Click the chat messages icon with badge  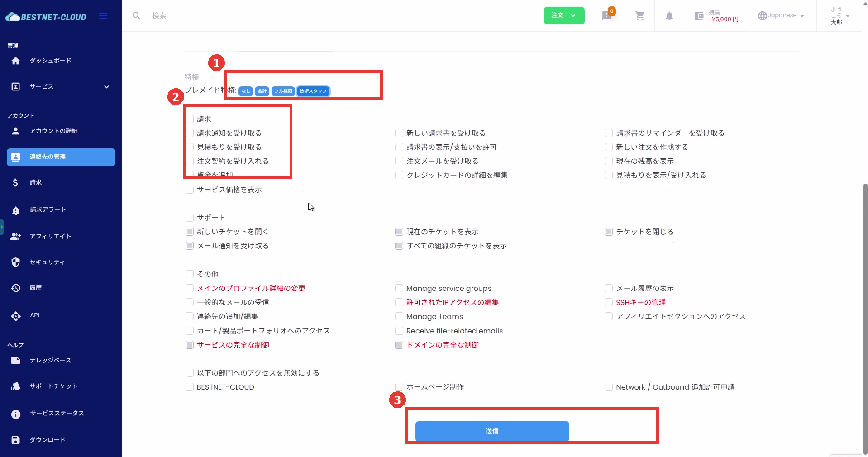coord(607,16)
